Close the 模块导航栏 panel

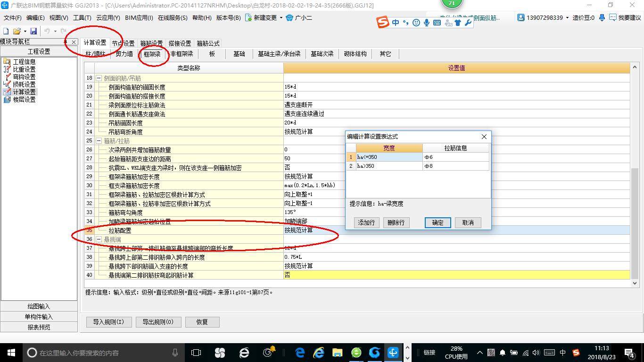74,42
